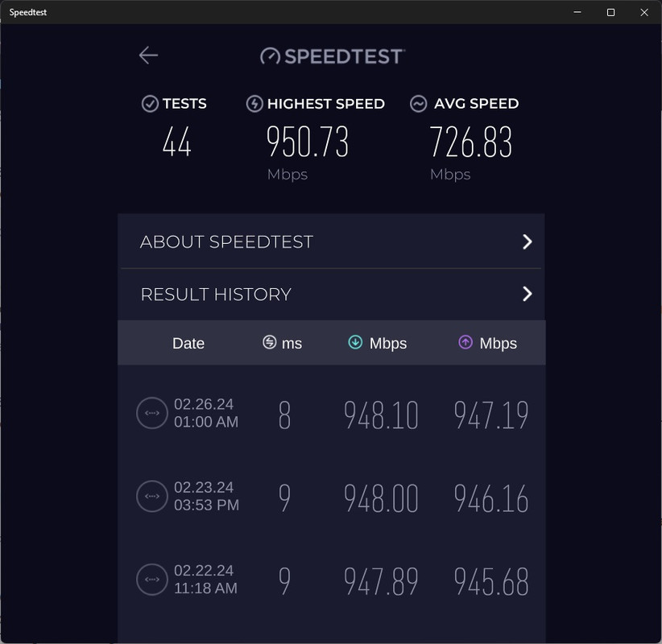Screen dimensions: 662x644
Task: Click average speed value 726.83
Action: (471, 142)
